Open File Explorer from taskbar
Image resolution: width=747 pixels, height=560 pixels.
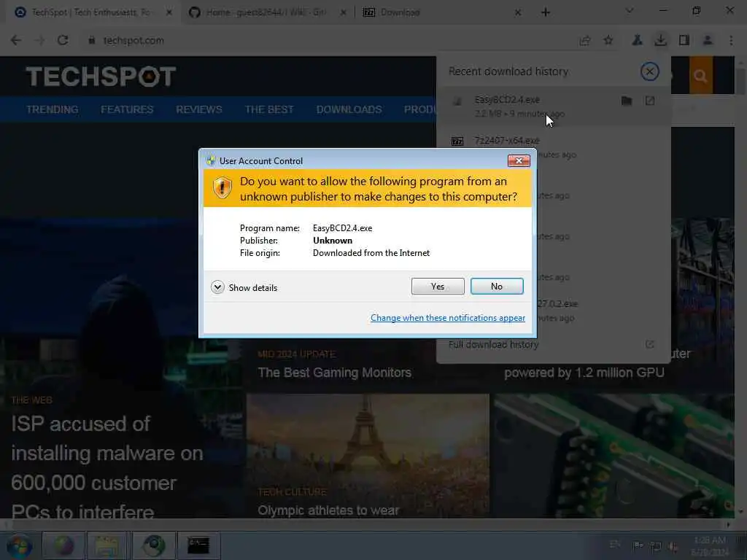[107, 545]
